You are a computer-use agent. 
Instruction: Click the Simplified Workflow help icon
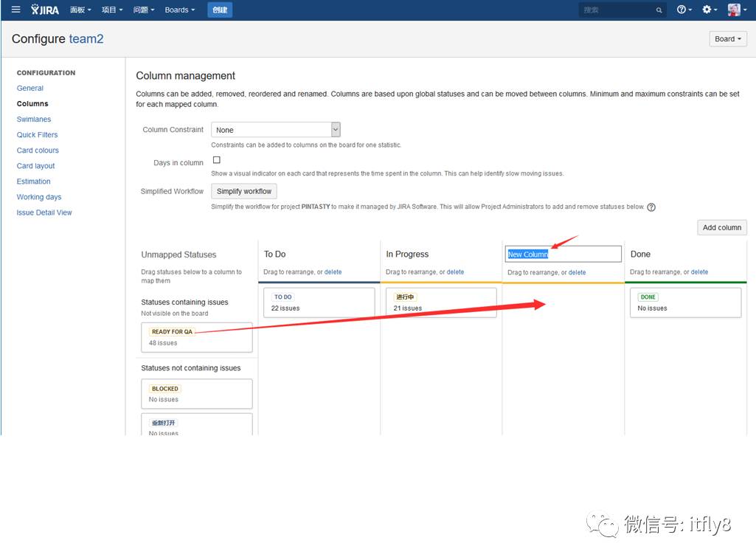pos(651,207)
